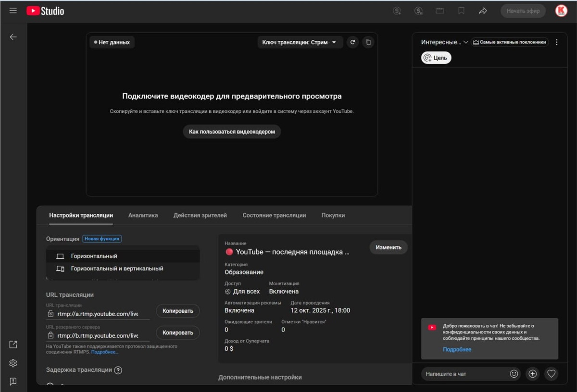
Task: Click the Цель goal chip
Action: 436,58
